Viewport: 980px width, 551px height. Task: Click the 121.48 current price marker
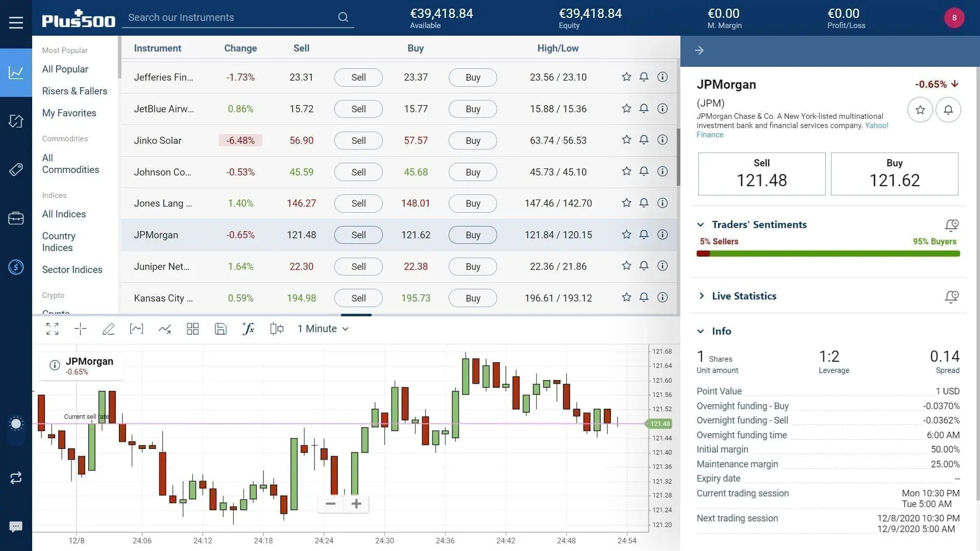660,424
